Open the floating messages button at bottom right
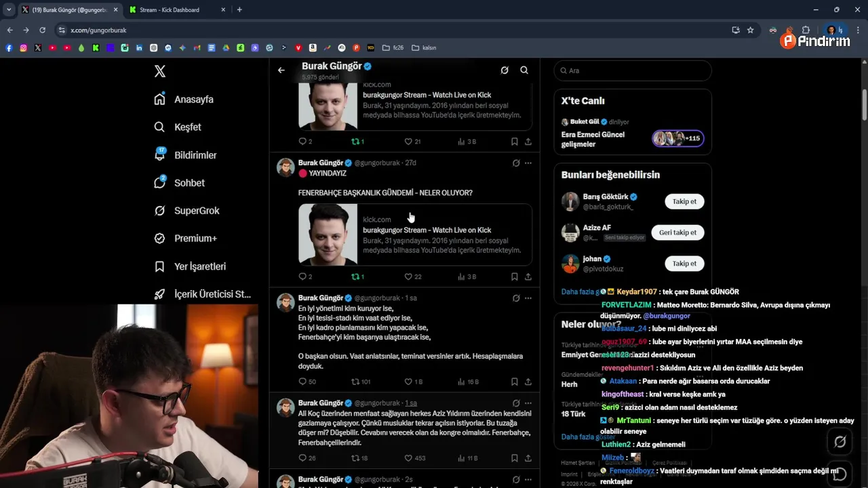Viewport: 868px width, 488px height. 840,474
